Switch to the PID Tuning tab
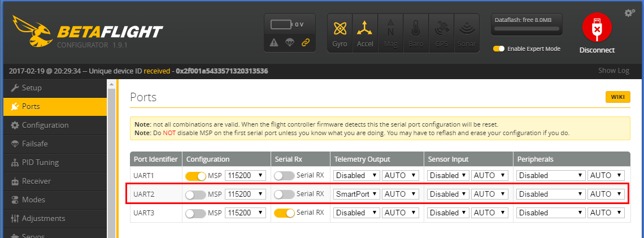644x238 pixels. point(40,162)
